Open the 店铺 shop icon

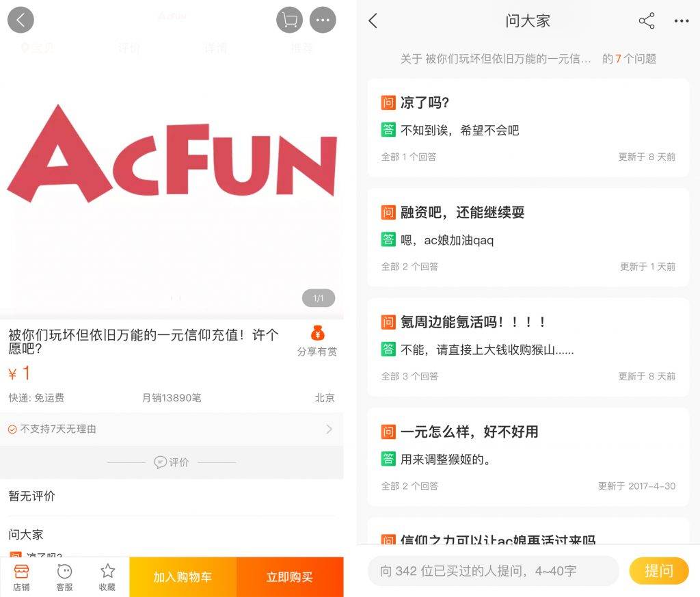click(x=21, y=576)
